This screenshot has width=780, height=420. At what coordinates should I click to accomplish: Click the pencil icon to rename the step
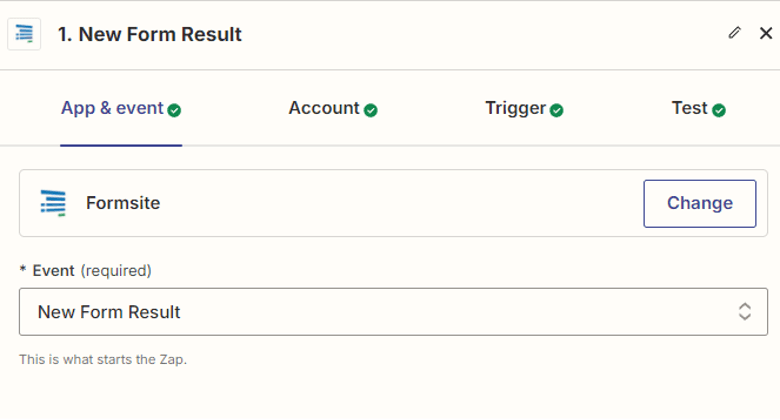(735, 33)
